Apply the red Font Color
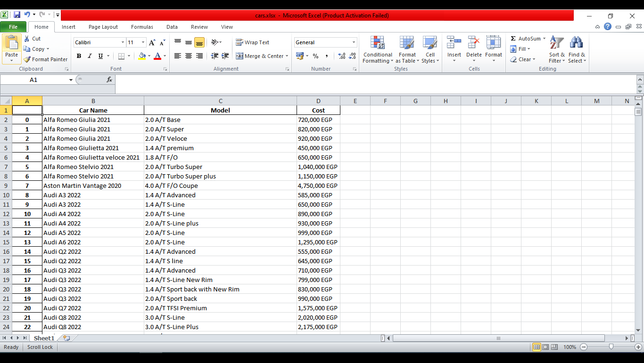This screenshot has height=363, width=644. [x=157, y=56]
